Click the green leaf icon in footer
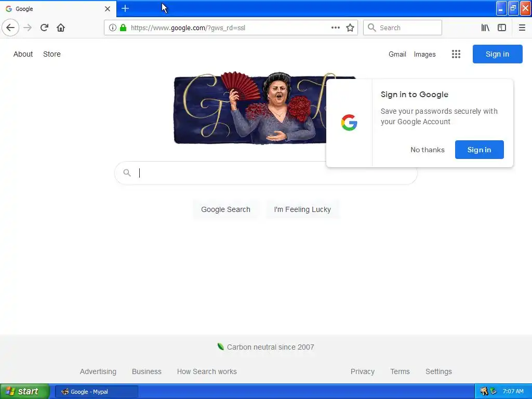The width and height of the screenshot is (532, 399). click(x=221, y=347)
